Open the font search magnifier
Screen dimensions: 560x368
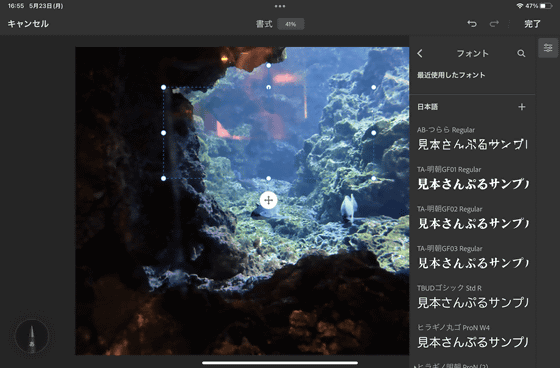tap(521, 54)
